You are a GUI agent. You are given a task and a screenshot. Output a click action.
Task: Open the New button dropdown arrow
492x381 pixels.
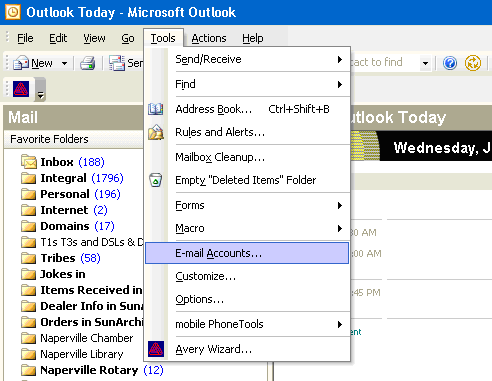pos(64,63)
